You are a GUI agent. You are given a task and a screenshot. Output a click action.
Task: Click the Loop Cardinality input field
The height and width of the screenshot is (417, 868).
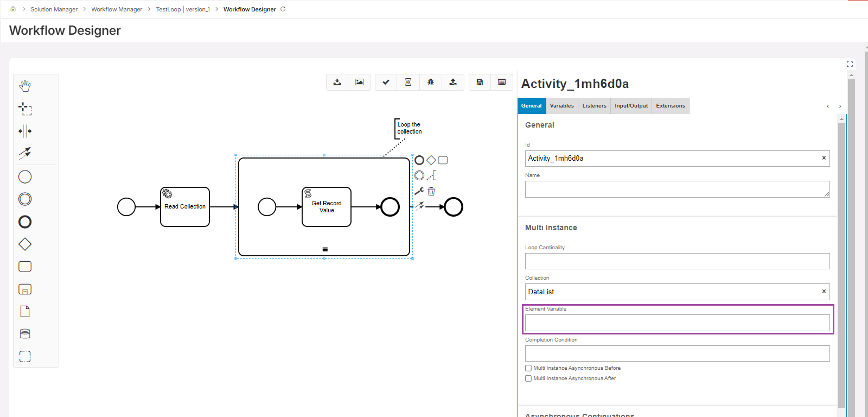(x=678, y=261)
